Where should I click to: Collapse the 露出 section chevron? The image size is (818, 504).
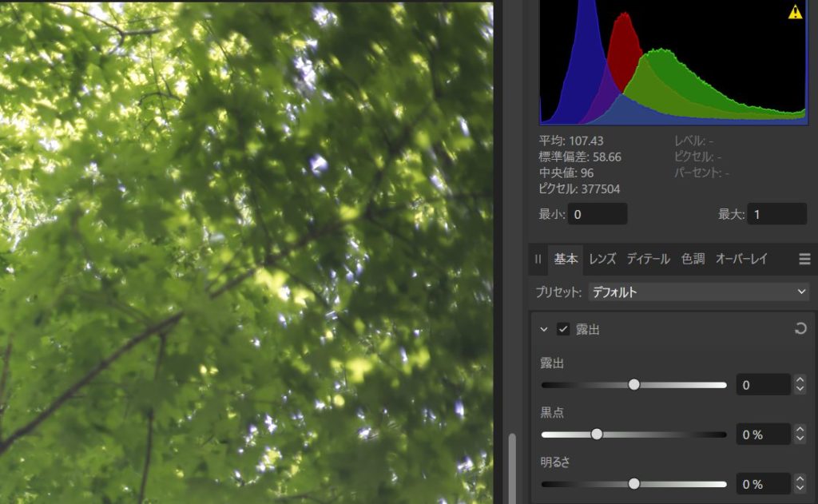tap(543, 329)
